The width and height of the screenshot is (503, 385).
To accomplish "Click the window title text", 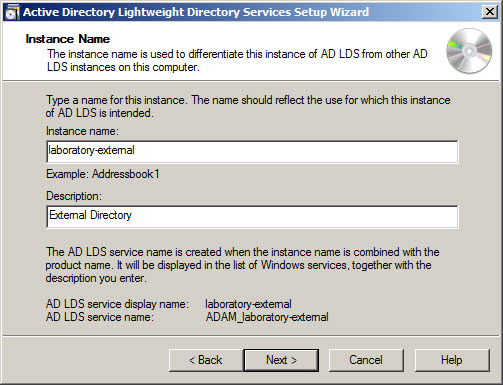I will tap(196, 12).
